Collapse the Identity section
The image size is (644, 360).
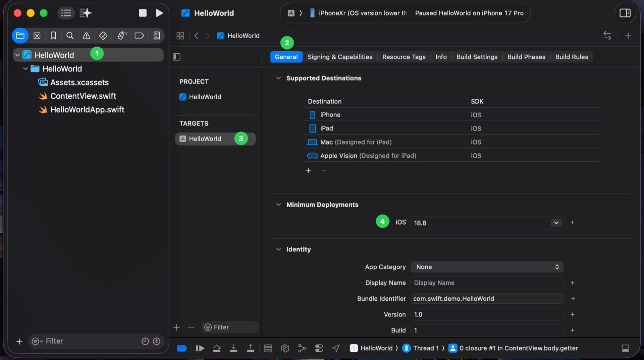click(278, 249)
